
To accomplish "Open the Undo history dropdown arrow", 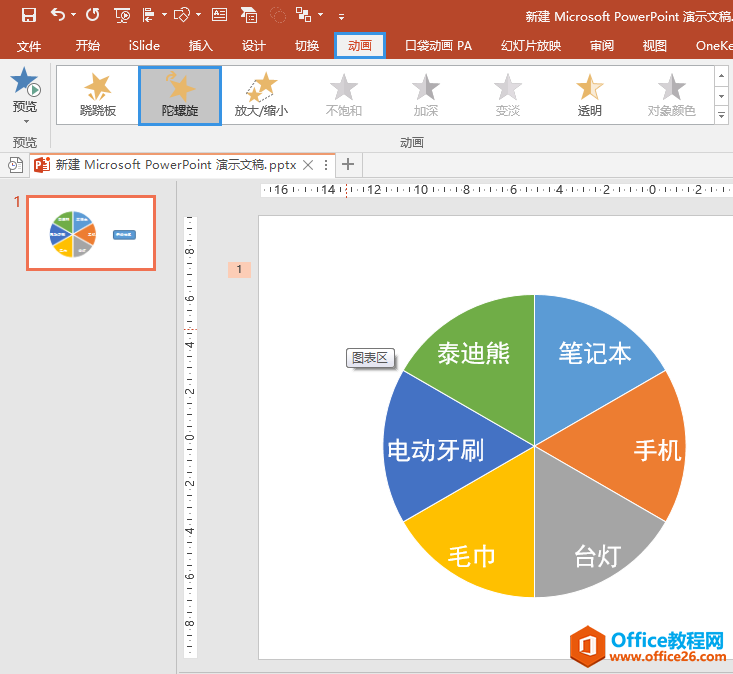I will 75,16.
